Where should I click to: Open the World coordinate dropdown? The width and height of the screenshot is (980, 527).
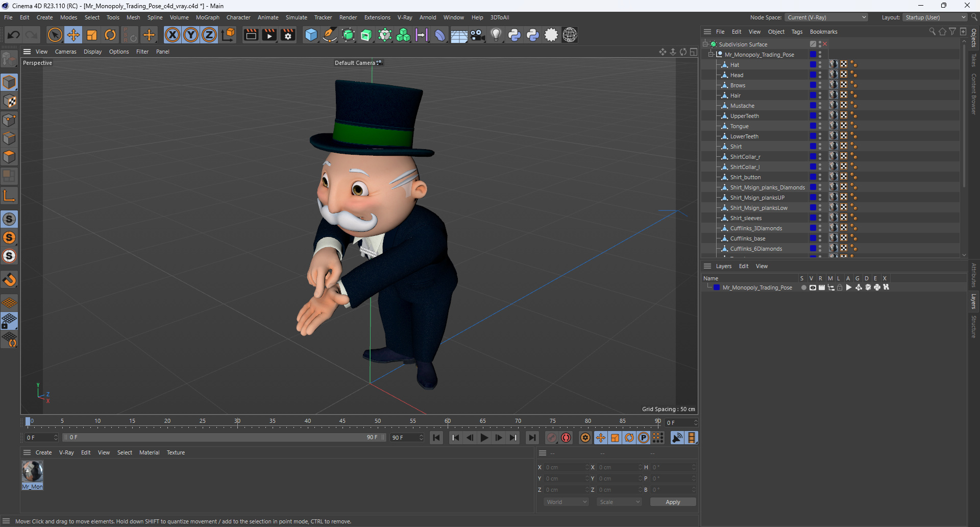(x=567, y=502)
